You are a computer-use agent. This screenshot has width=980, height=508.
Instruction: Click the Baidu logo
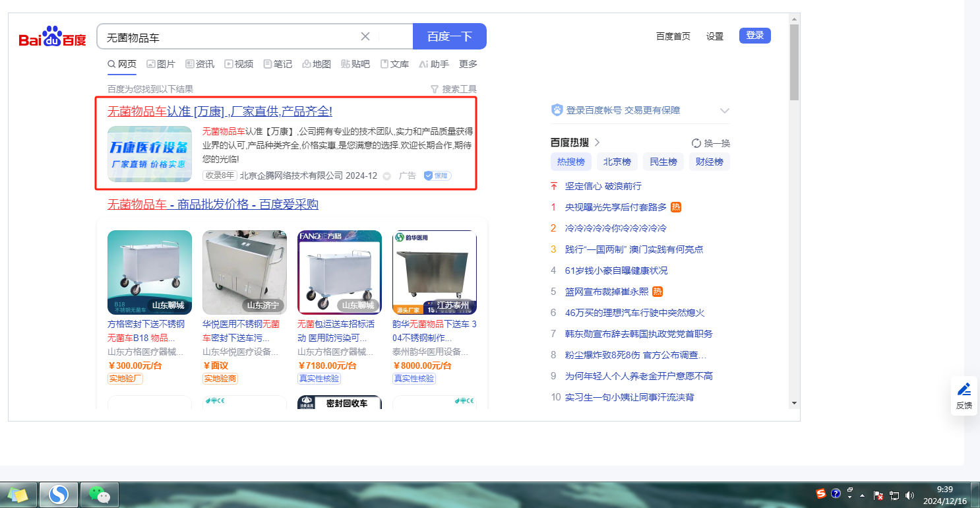52,37
